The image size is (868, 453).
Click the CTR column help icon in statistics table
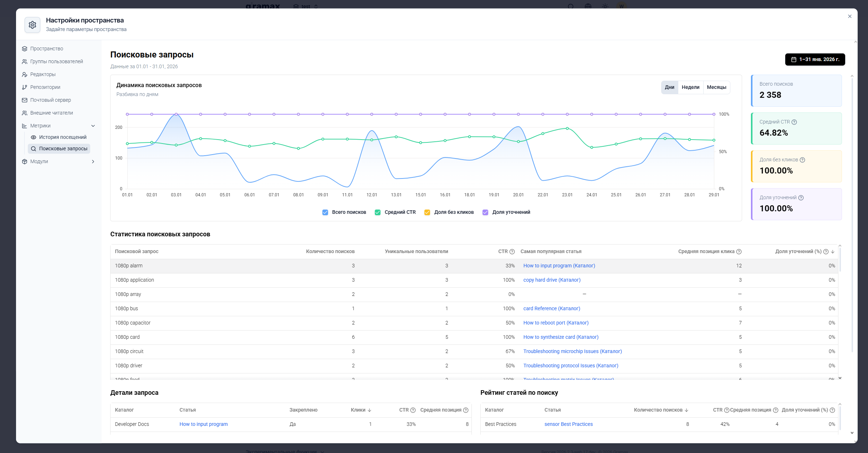pyautogui.click(x=512, y=252)
